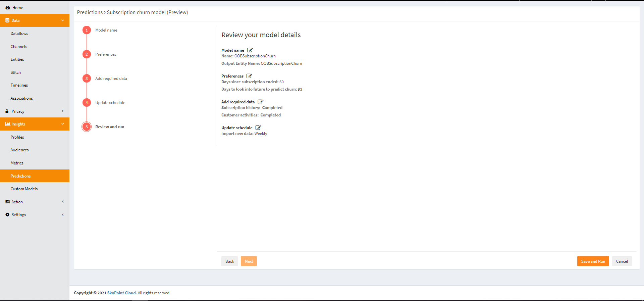This screenshot has height=301, width=644.
Task: Jump to step 2 Preferences circle
Action: coord(87,54)
